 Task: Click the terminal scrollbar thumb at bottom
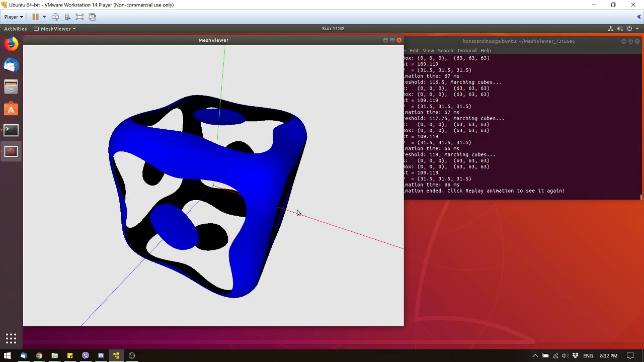(641, 198)
